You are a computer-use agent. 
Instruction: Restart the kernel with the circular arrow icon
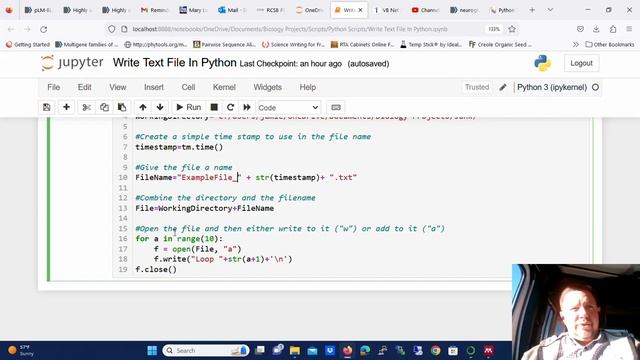230,107
